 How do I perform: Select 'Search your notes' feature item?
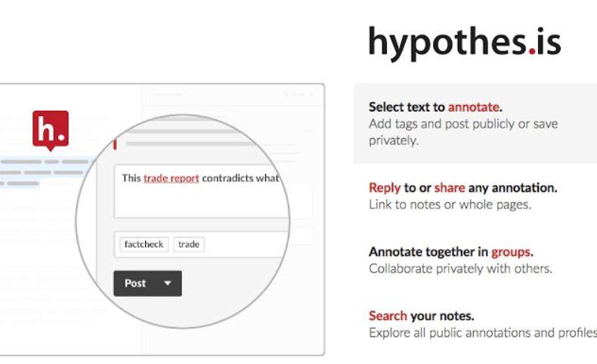pyautogui.click(x=483, y=324)
